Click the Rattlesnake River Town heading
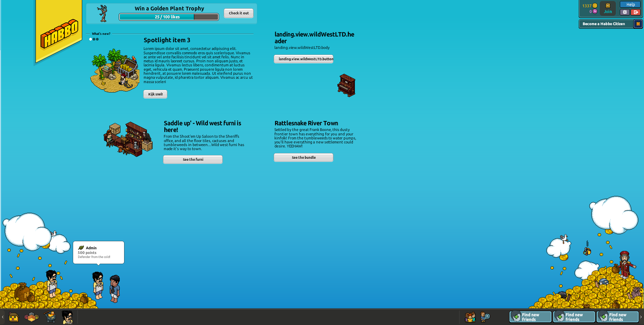Screen dimensions: 644x325 pos(306,123)
